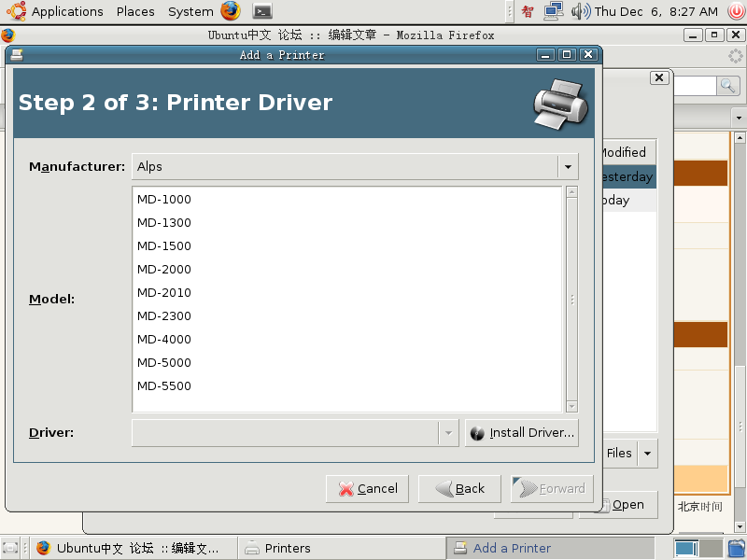The image size is (747, 560).
Task: Expand the Manufacturer combo box arrow
Action: click(568, 167)
